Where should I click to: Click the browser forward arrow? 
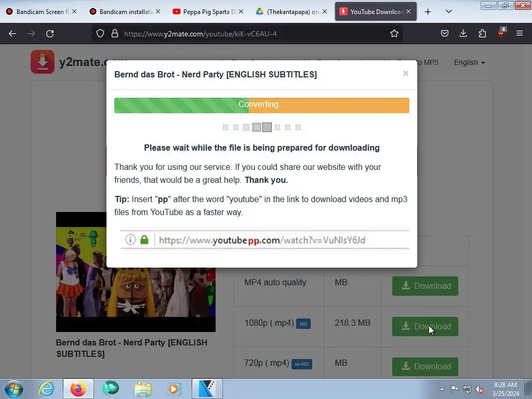(x=31, y=34)
